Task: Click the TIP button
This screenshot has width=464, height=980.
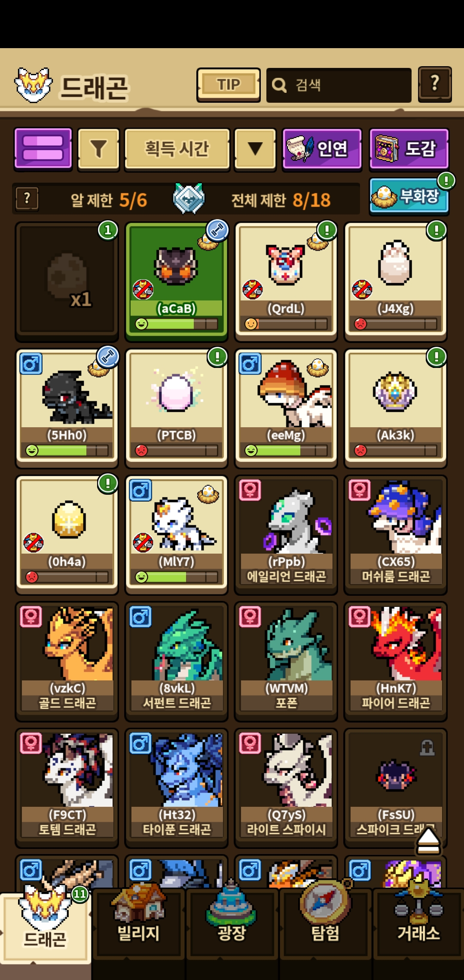Action: coord(229,85)
